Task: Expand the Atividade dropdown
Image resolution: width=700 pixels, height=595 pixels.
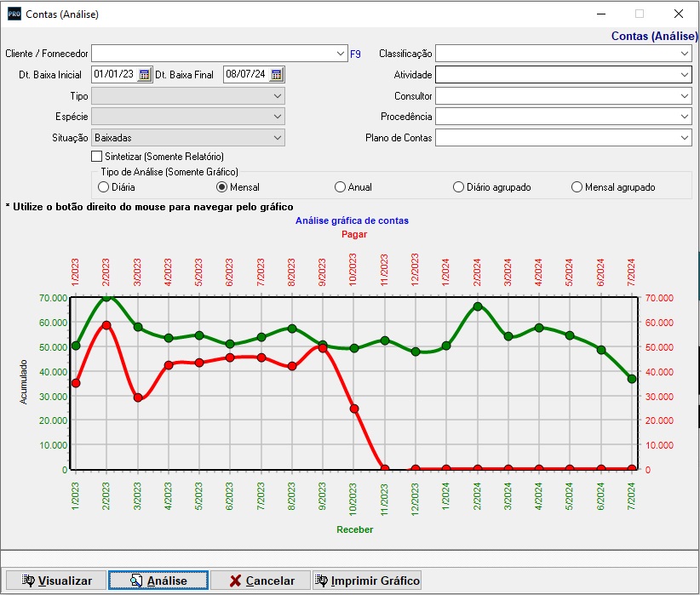Action: click(x=685, y=75)
